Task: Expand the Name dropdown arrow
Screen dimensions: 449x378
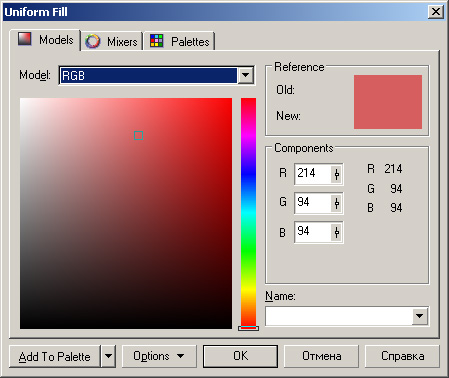Action: [420, 316]
